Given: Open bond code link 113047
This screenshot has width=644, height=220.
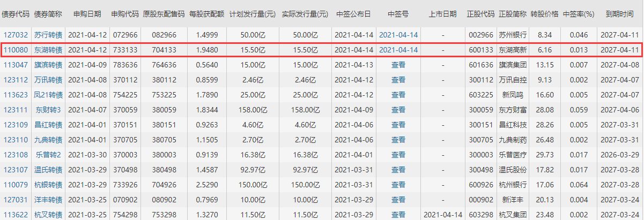Looking at the screenshot, I should click(16, 65).
